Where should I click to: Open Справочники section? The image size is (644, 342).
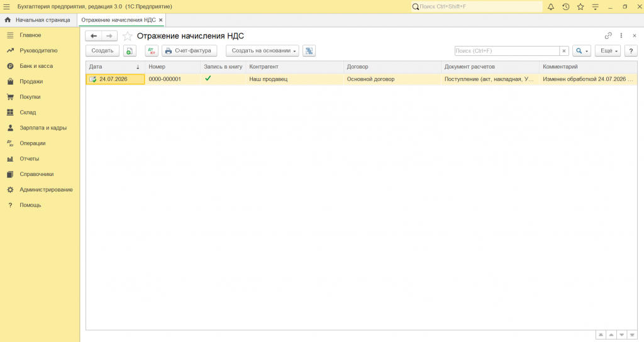(x=36, y=175)
